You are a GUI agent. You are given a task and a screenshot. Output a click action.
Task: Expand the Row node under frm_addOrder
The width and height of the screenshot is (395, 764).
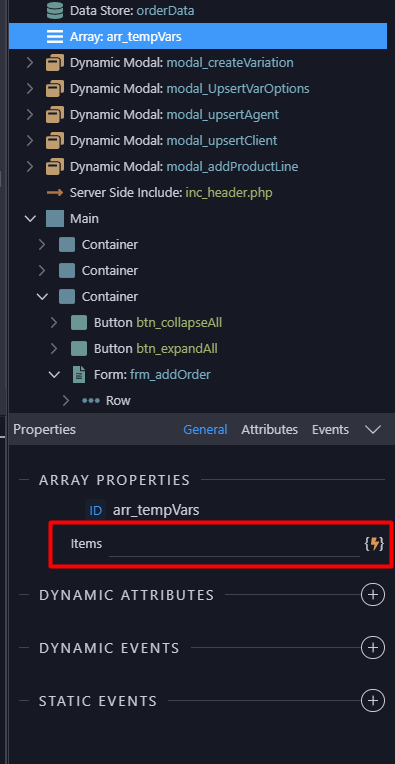66,401
